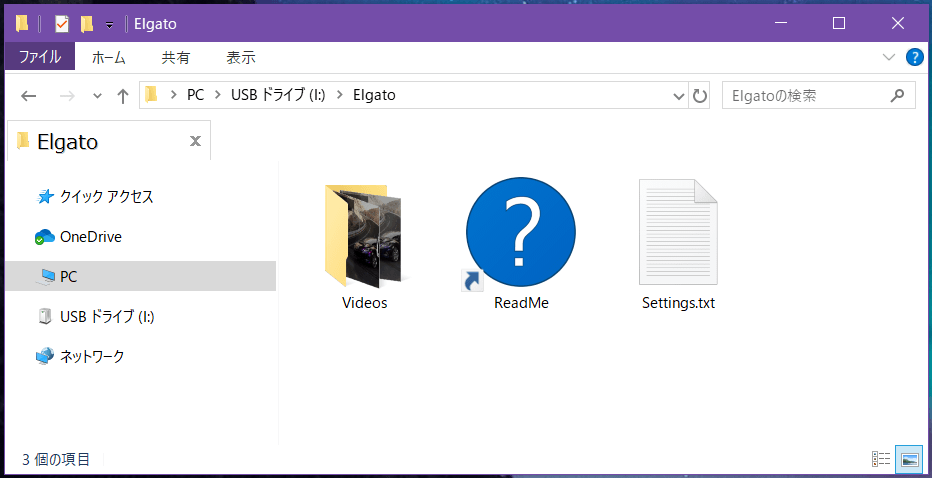This screenshot has width=932, height=478.
Task: Maximize the Elgato window
Action: [839, 23]
